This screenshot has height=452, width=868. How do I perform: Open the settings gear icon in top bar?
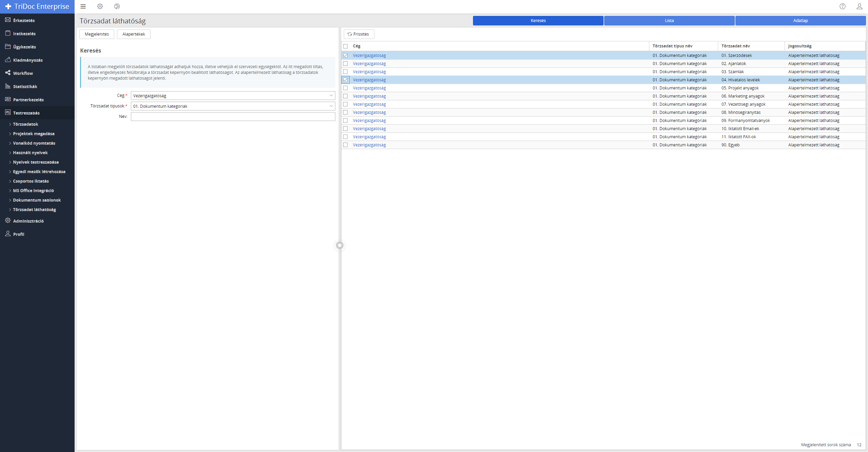[x=100, y=6]
